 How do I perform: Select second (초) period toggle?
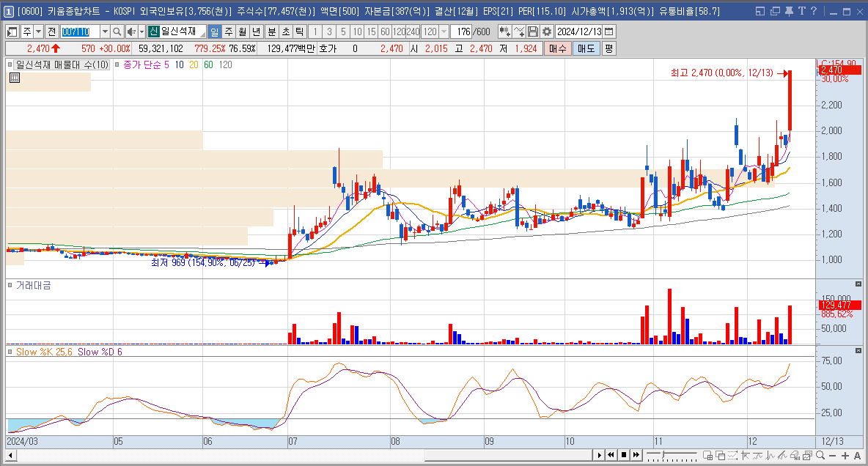coord(286,32)
